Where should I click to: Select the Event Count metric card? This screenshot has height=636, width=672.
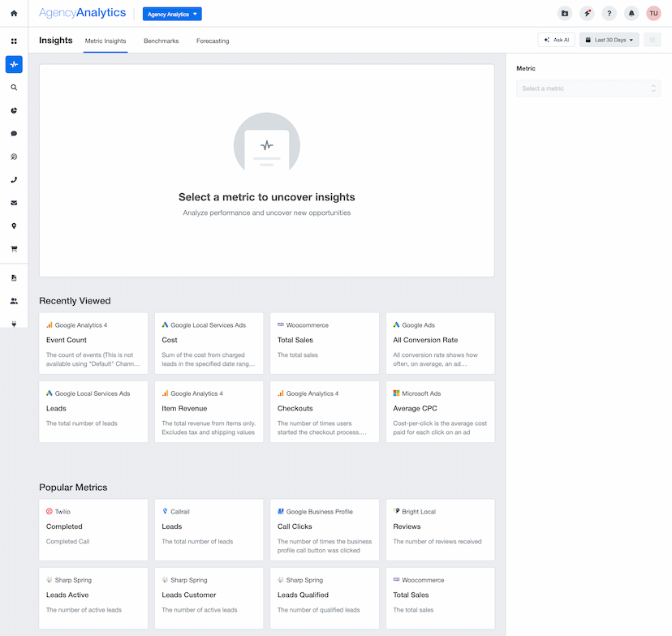pyautogui.click(x=93, y=343)
